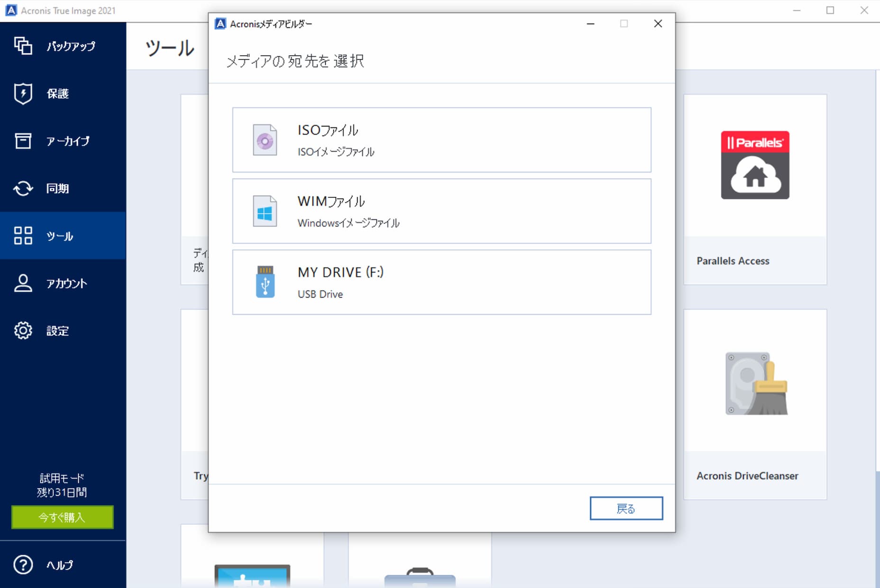Click the USB Drive description text
The image size is (880, 588).
click(x=320, y=294)
